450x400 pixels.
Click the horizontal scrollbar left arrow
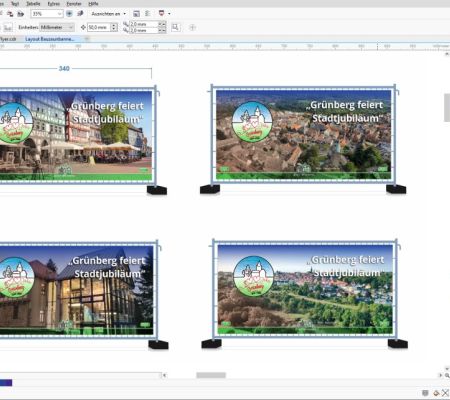[164, 375]
